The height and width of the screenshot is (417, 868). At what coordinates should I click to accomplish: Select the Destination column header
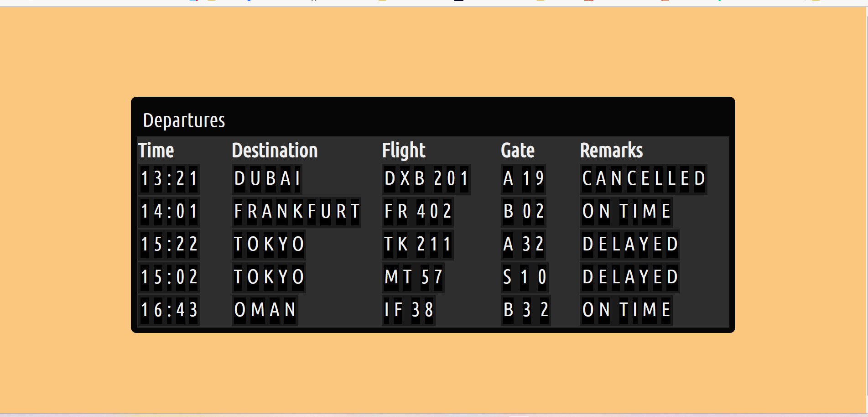[x=275, y=151]
